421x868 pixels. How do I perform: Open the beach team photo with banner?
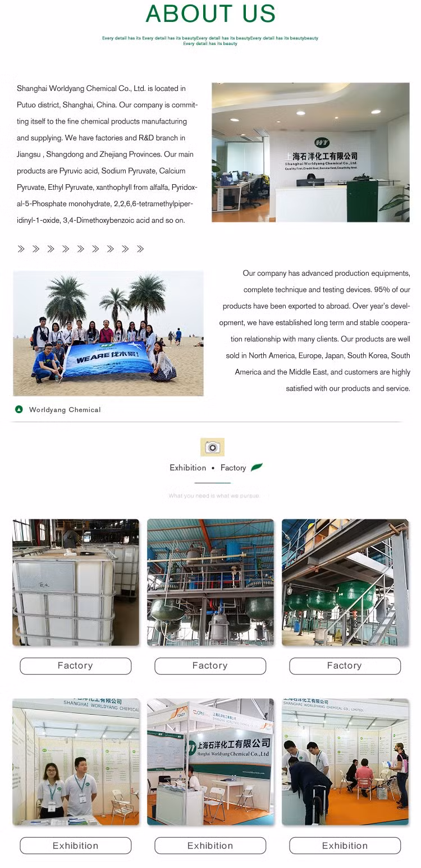[x=108, y=334]
